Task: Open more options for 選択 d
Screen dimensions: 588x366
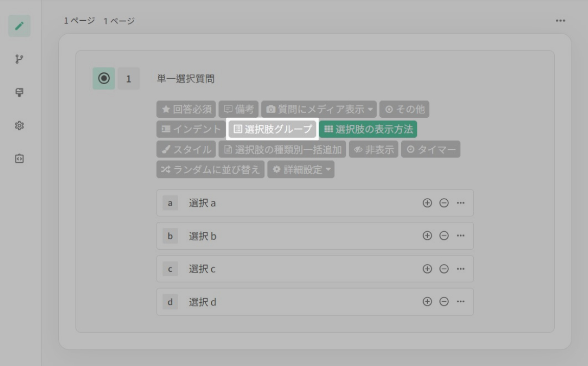Action: click(x=460, y=301)
